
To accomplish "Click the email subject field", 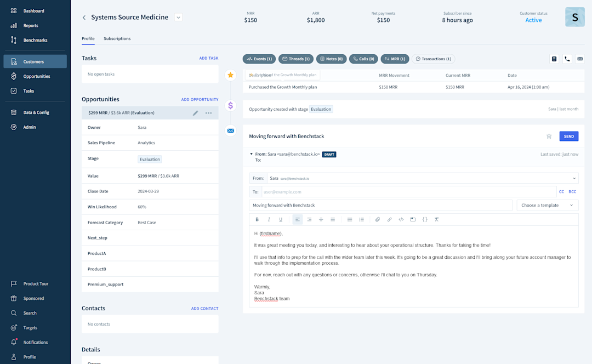I will (380, 206).
